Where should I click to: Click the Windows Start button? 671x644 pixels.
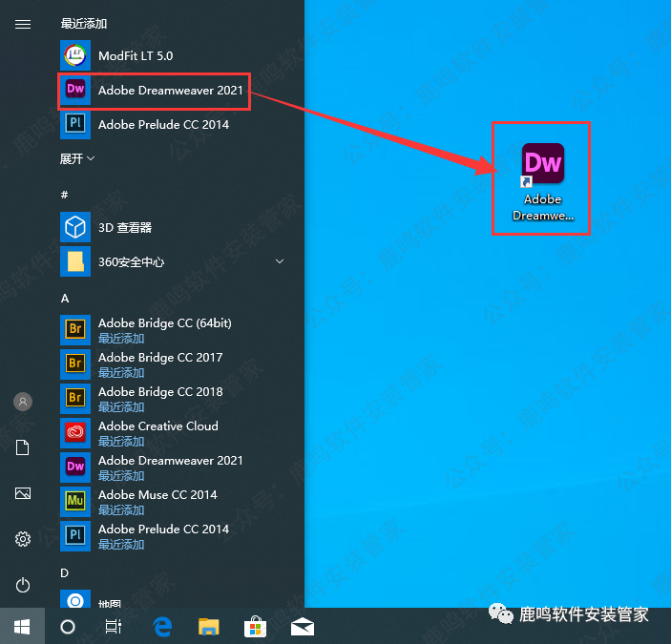22,627
